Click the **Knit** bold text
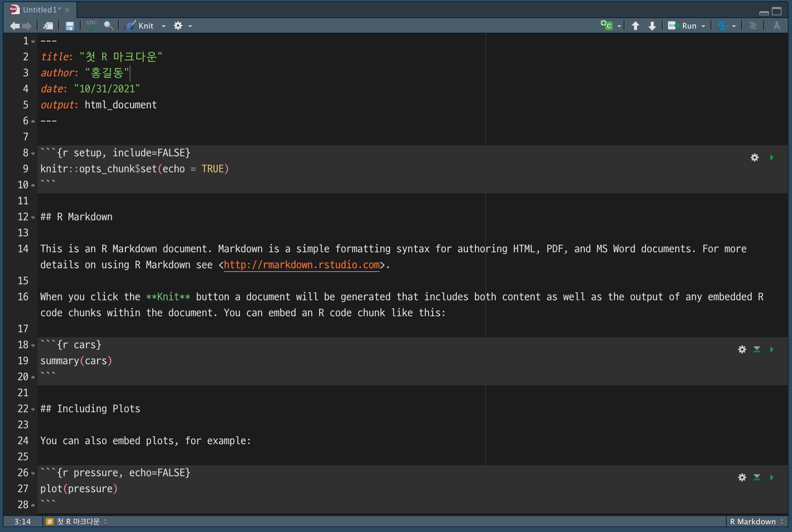This screenshot has height=532, width=792. coord(168,297)
